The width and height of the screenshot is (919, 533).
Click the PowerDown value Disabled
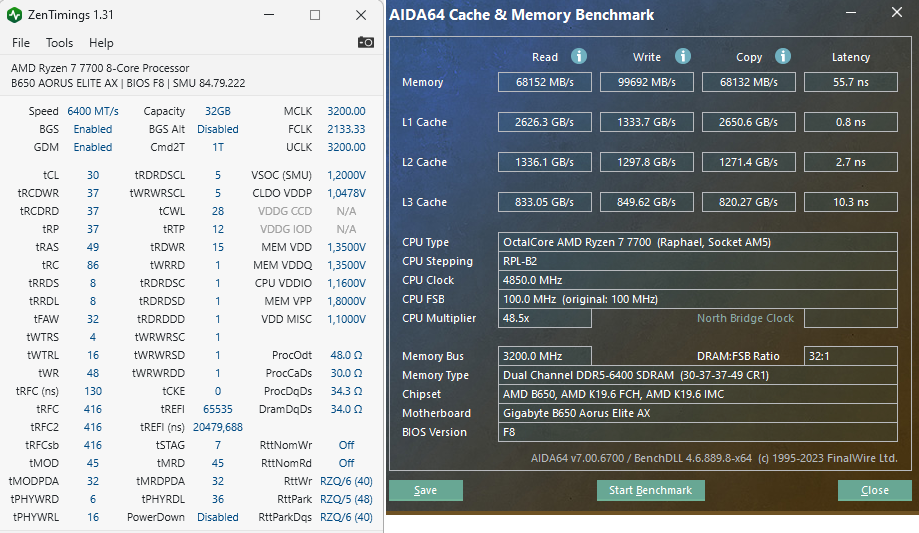pos(217,517)
